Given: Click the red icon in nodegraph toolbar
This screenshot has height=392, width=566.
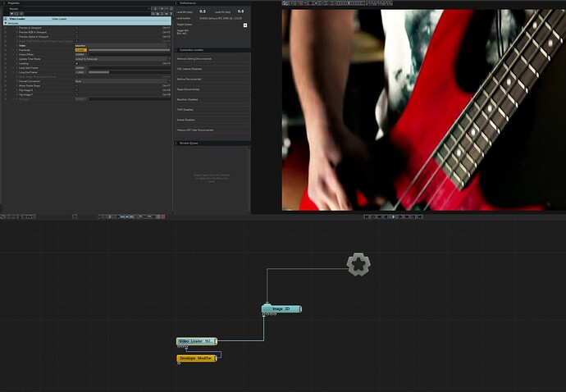Looking at the screenshot, I should coord(163,217).
